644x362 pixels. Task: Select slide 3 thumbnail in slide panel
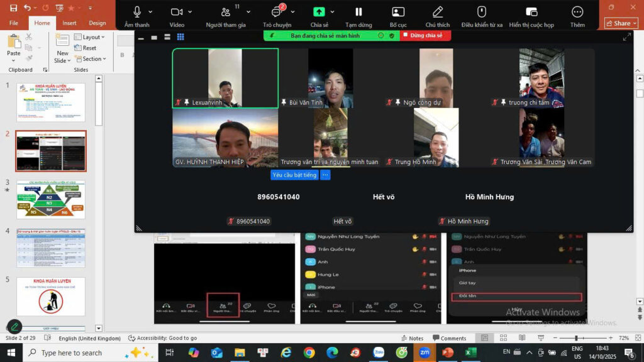pyautogui.click(x=51, y=199)
